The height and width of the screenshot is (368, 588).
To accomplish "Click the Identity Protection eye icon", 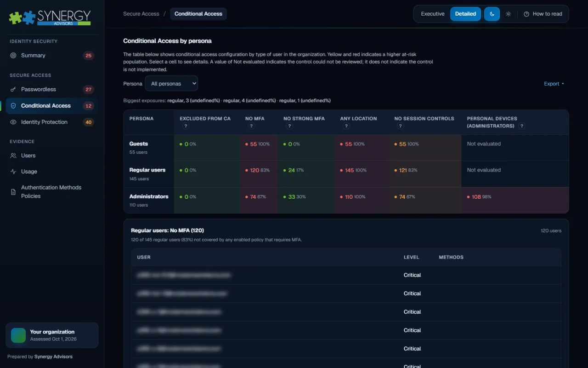I will [x=13, y=122].
